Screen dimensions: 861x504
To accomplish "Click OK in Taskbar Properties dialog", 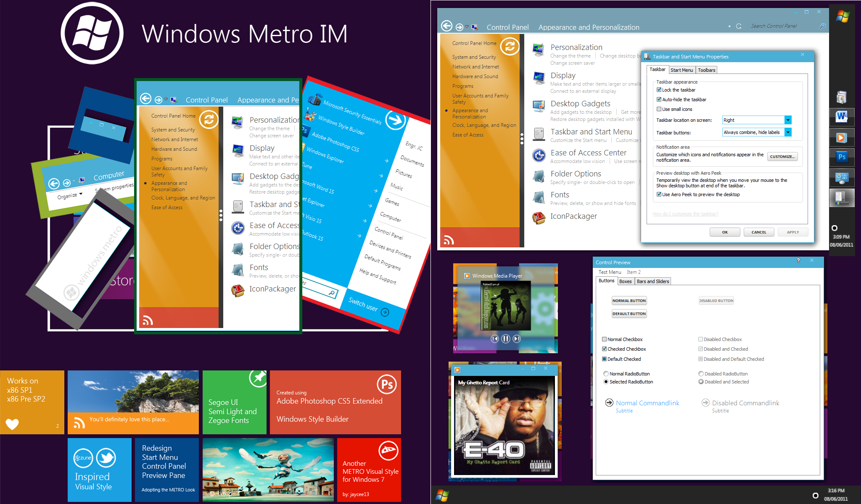I will coord(725,232).
